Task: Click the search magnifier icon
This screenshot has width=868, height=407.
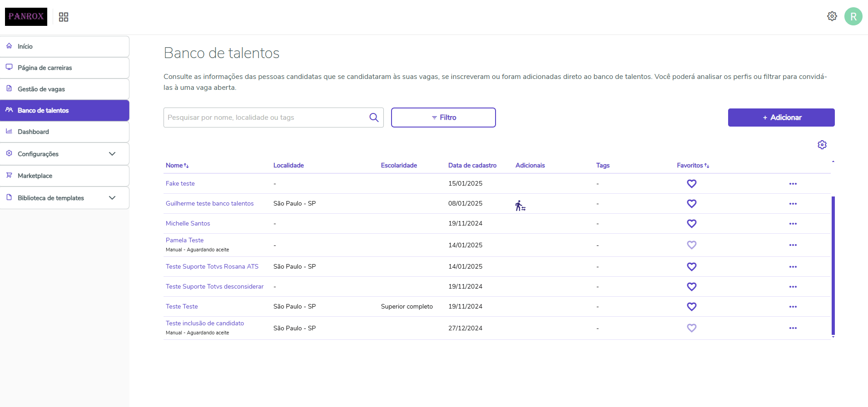Action: 374,118
